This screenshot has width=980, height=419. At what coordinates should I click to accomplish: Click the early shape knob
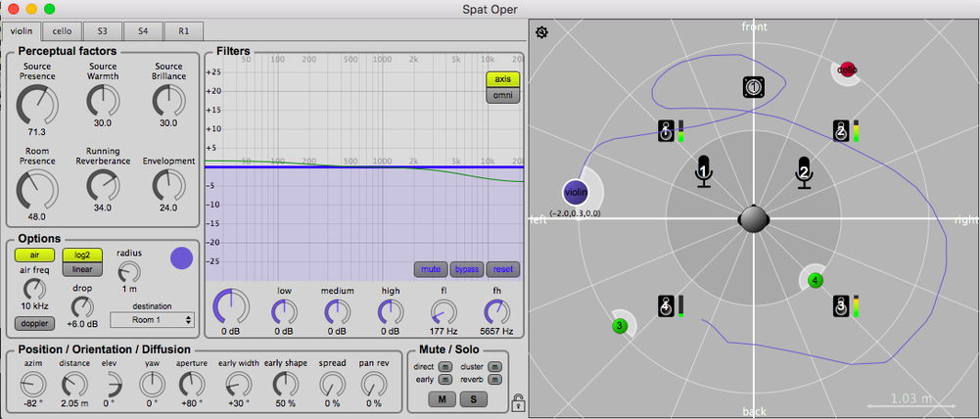285,384
